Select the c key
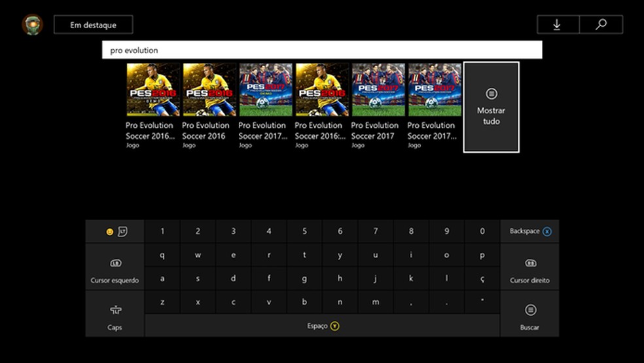The height and width of the screenshot is (363, 644). point(233,302)
